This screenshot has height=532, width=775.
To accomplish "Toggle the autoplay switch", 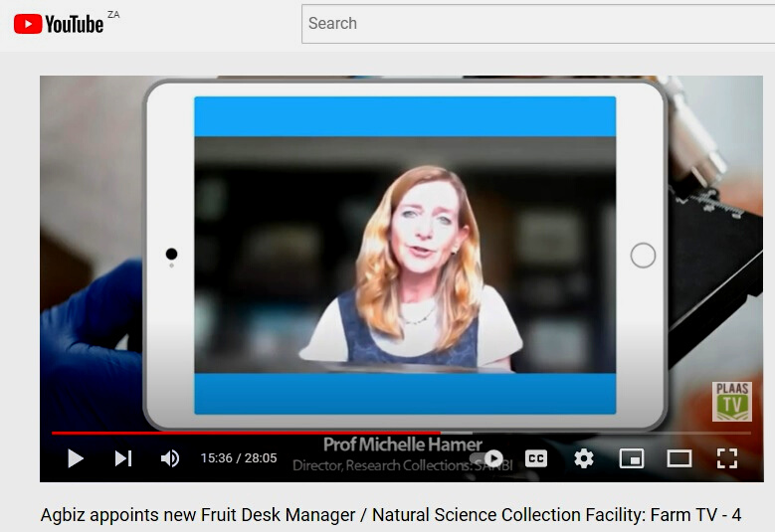I will coord(486,458).
